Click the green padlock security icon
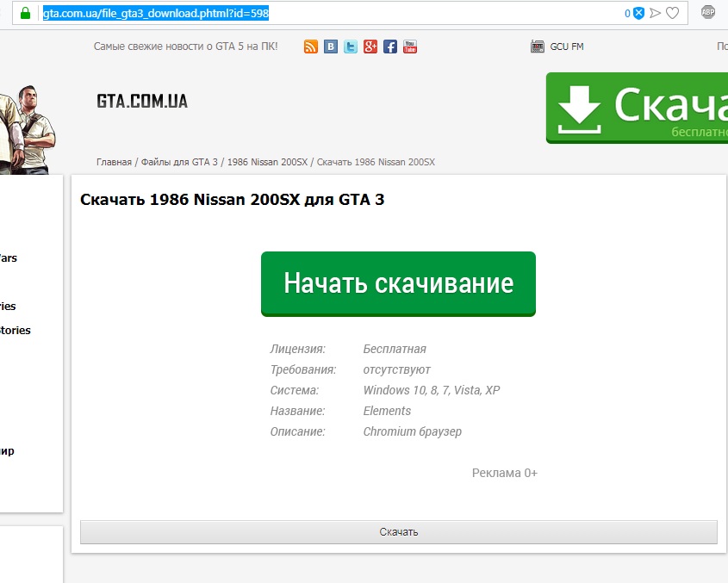728x583 pixels. [26, 13]
